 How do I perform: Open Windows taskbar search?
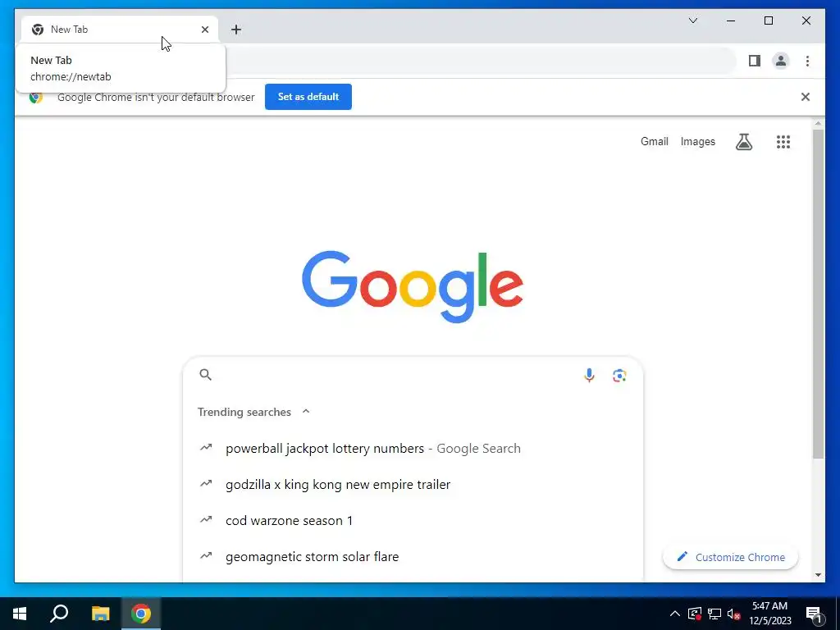coord(59,614)
